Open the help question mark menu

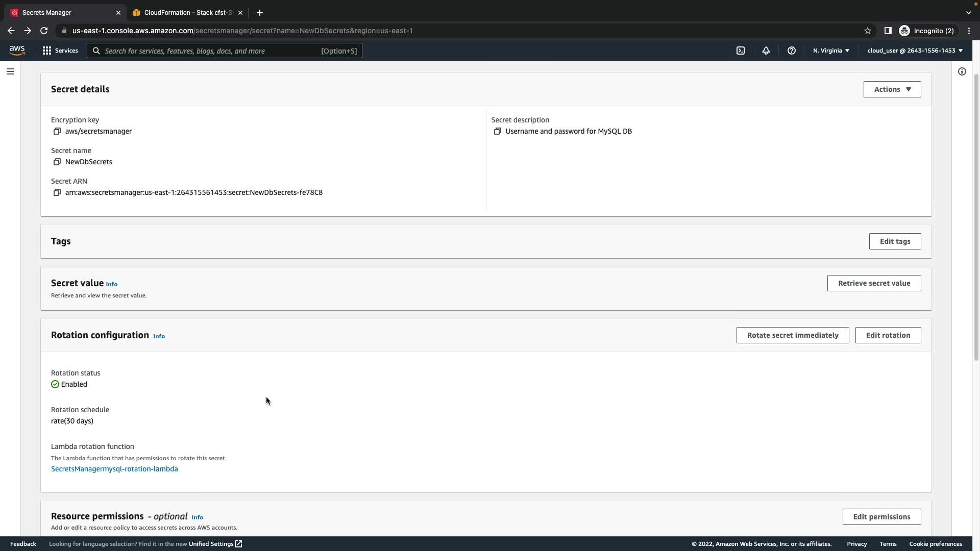tap(791, 51)
